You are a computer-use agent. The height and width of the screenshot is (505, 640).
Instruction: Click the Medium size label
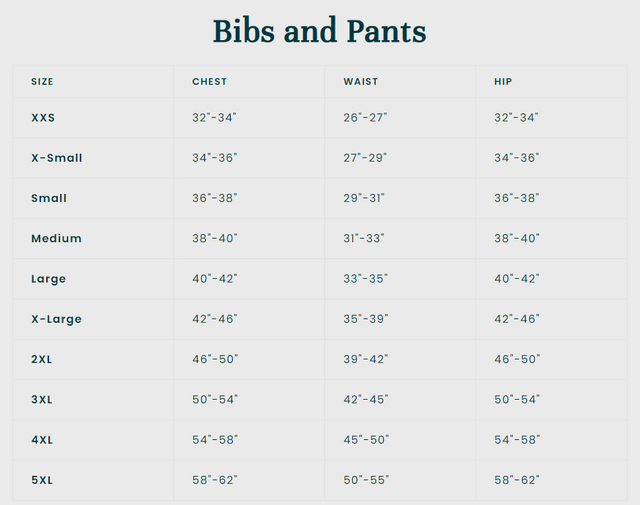pos(56,239)
